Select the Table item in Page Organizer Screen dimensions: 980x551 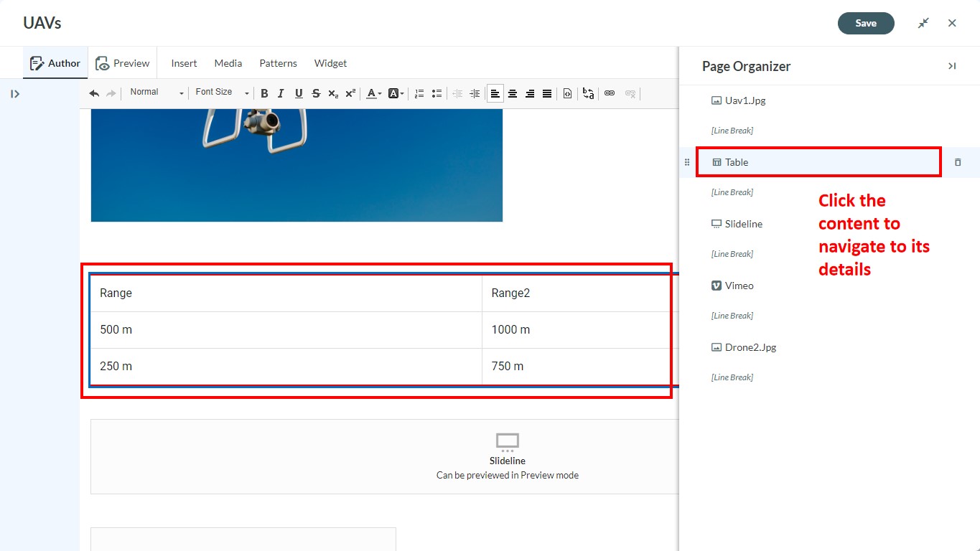click(818, 162)
